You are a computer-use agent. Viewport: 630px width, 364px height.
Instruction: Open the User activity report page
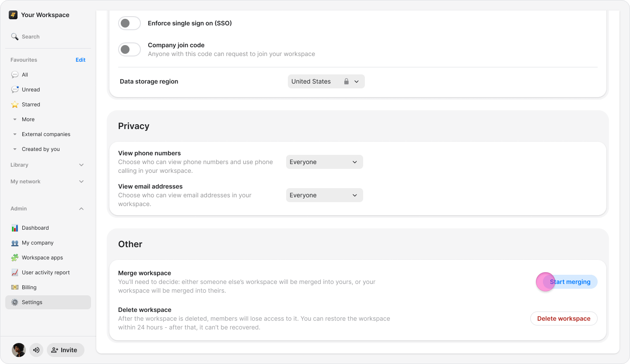[x=48, y=273]
